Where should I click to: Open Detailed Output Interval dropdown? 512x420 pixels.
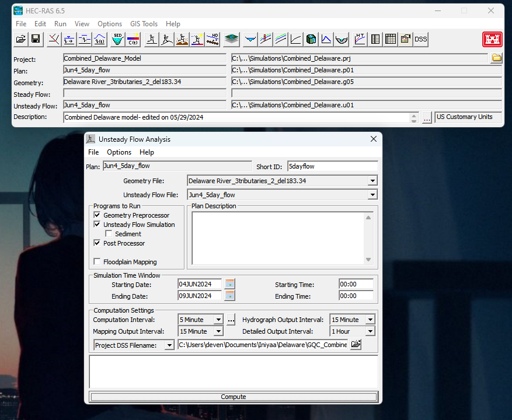pos(370,331)
